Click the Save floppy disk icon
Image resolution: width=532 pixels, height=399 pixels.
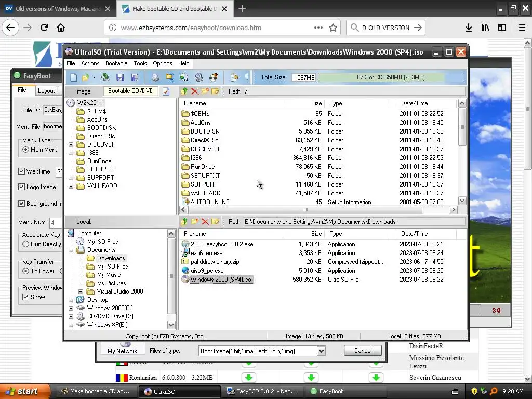click(x=120, y=77)
